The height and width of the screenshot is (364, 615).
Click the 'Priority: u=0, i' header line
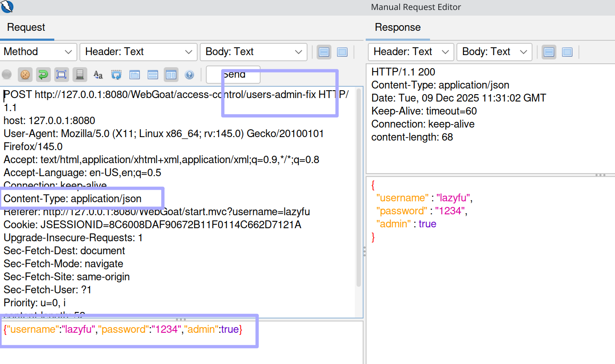click(x=35, y=303)
